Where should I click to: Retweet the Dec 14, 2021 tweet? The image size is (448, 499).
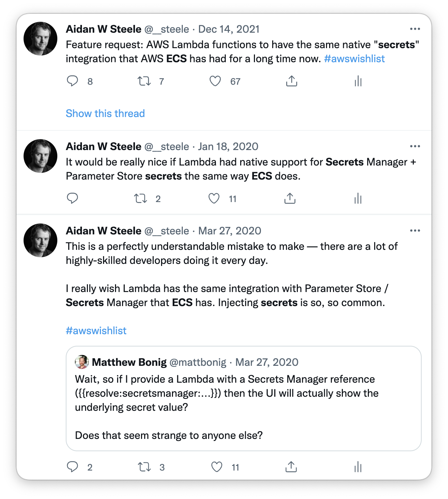[144, 81]
